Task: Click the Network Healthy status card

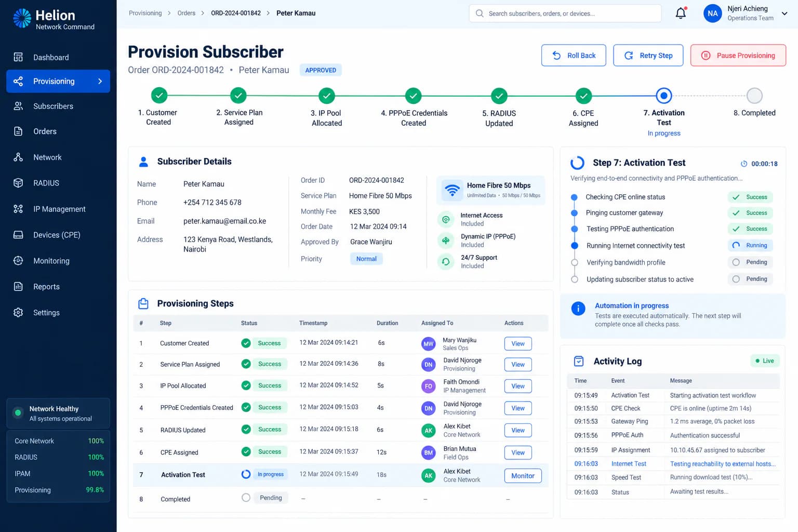Action: (x=58, y=414)
